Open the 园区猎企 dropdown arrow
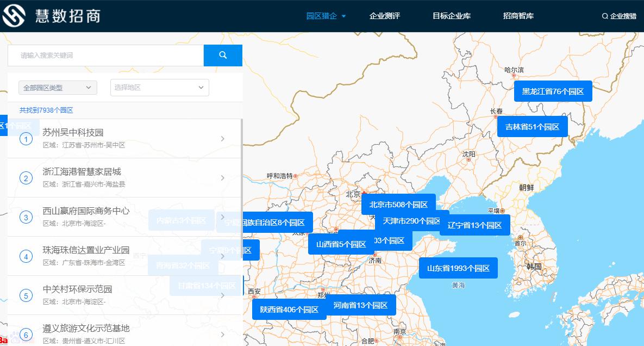Image resolution: width=644 pixels, height=346 pixels. pyautogui.click(x=343, y=16)
